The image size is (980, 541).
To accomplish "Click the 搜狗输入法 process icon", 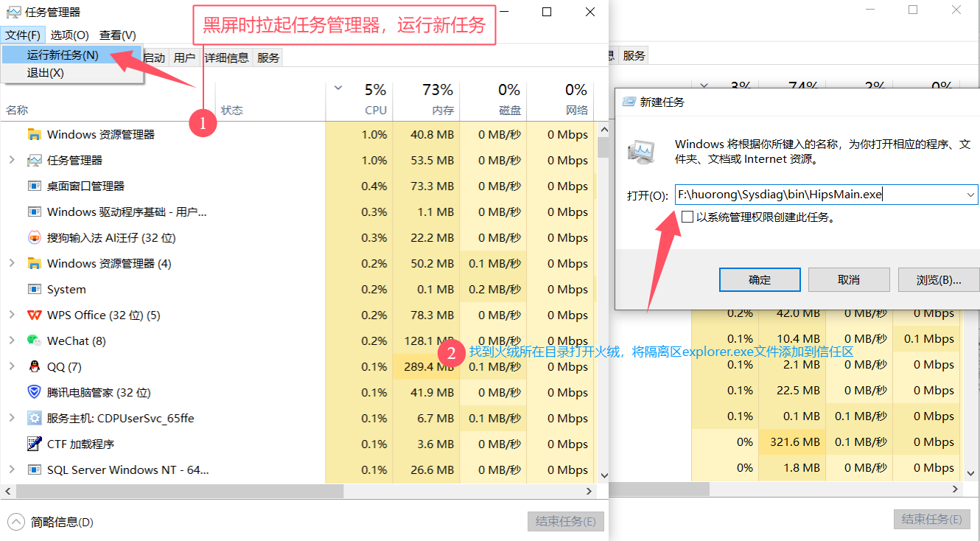I will [34, 237].
